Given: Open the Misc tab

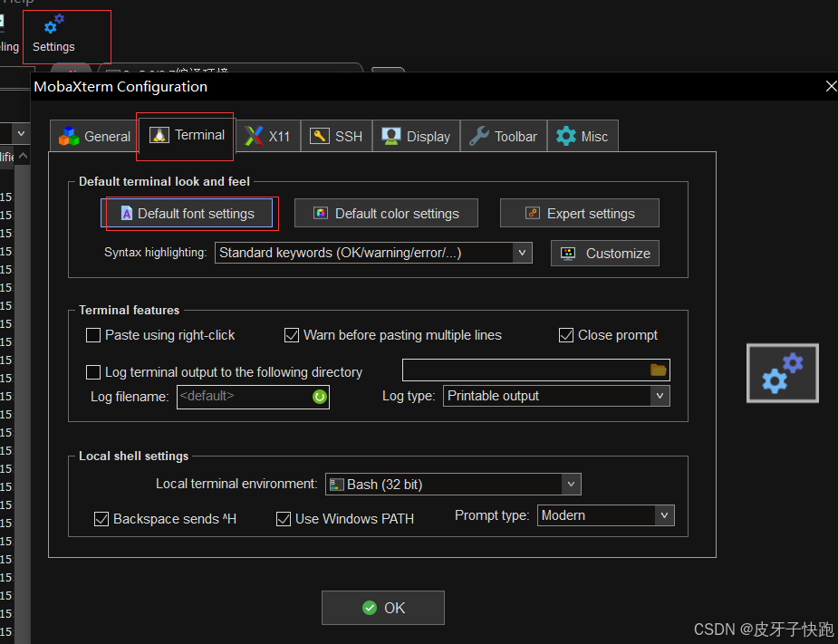Looking at the screenshot, I should (583, 136).
